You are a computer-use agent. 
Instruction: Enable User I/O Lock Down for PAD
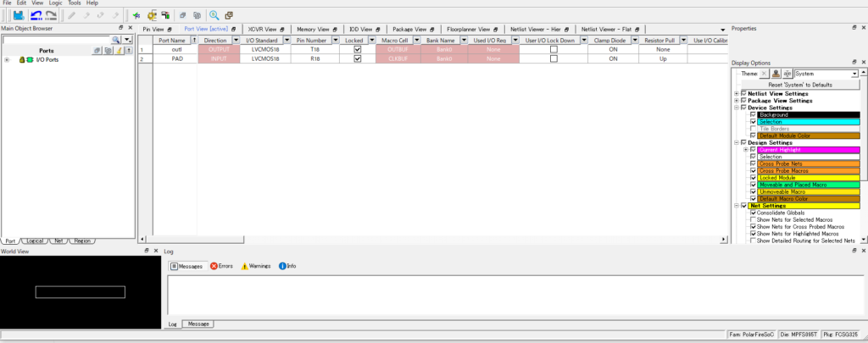coord(554,59)
